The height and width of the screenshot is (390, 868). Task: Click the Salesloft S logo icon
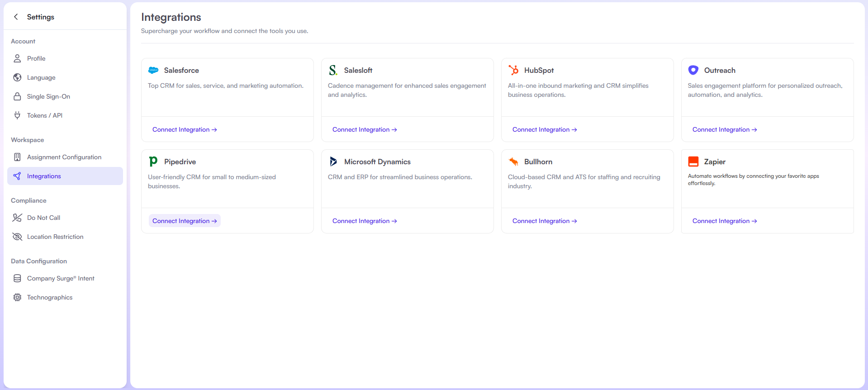(x=333, y=70)
